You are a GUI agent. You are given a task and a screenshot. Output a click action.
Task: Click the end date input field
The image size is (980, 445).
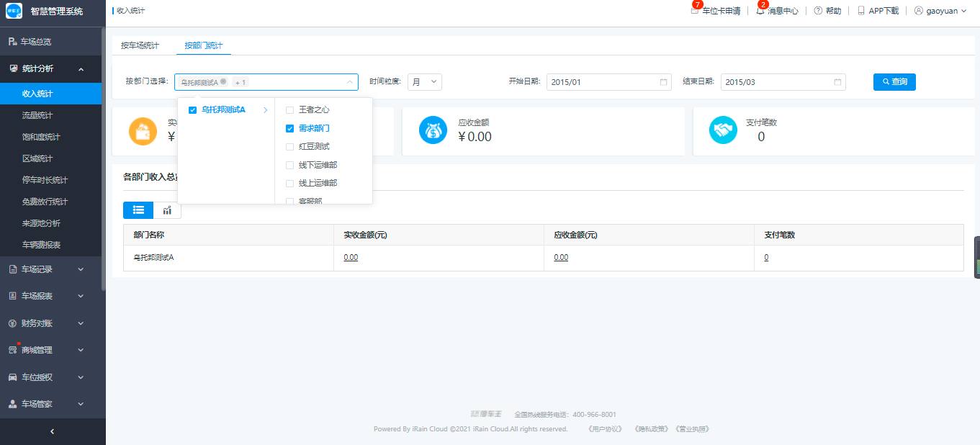point(776,82)
